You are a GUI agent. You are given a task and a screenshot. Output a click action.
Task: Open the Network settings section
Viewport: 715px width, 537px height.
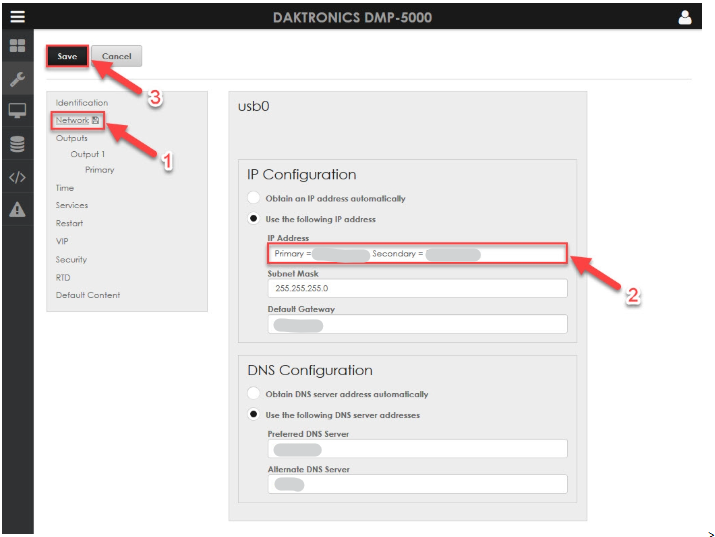[72, 120]
